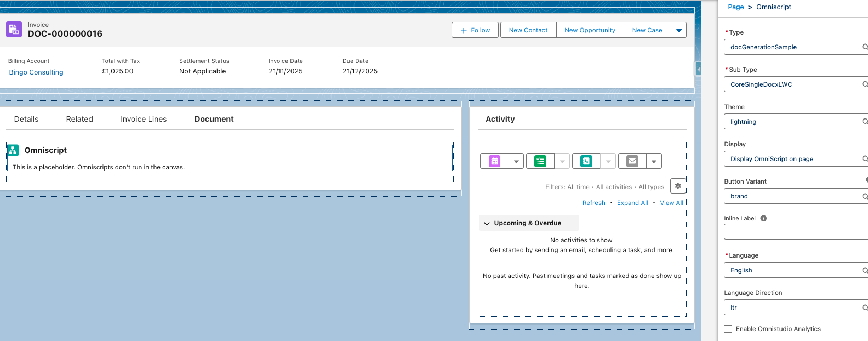Click the Omniscript component icon

coord(13,150)
